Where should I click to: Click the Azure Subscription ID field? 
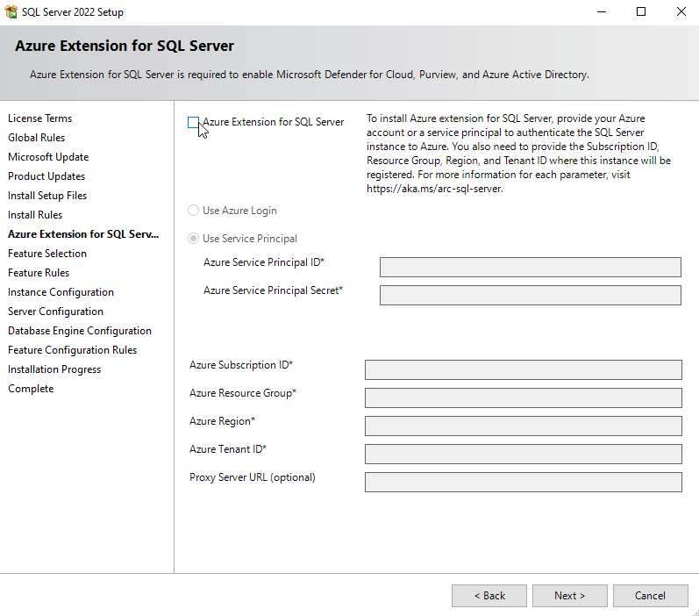(x=524, y=369)
